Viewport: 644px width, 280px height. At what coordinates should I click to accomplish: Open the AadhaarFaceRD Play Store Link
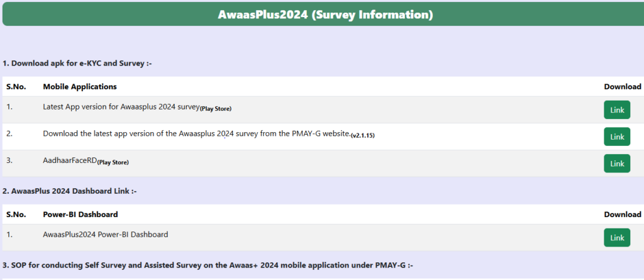[617, 164]
